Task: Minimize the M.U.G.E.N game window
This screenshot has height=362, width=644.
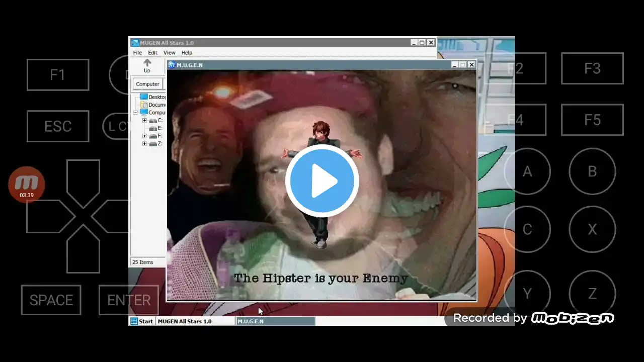Action: [x=455, y=65]
